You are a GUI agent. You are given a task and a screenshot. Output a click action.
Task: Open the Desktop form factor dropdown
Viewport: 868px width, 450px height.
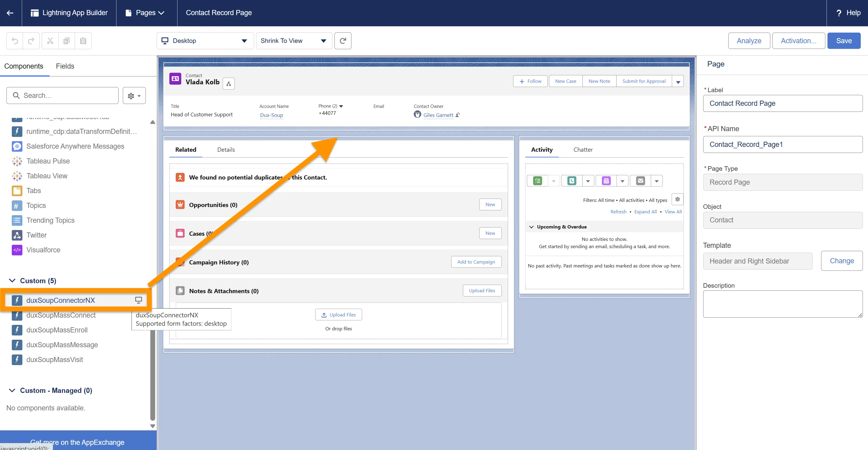click(205, 41)
